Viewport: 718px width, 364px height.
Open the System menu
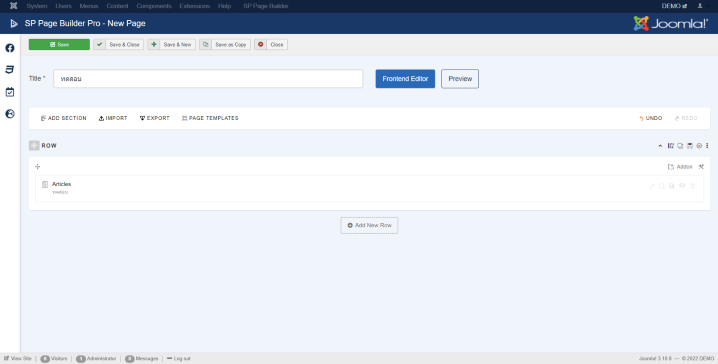point(37,6)
